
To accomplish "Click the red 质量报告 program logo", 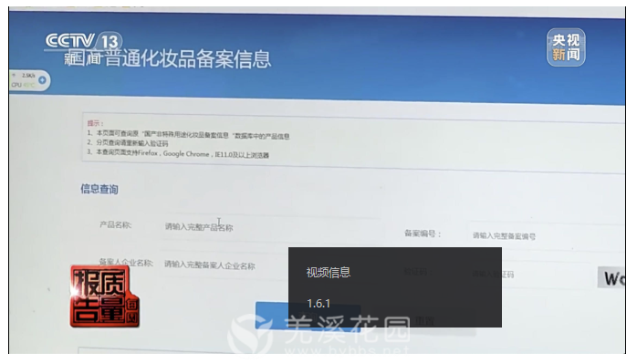I will 104,296.
